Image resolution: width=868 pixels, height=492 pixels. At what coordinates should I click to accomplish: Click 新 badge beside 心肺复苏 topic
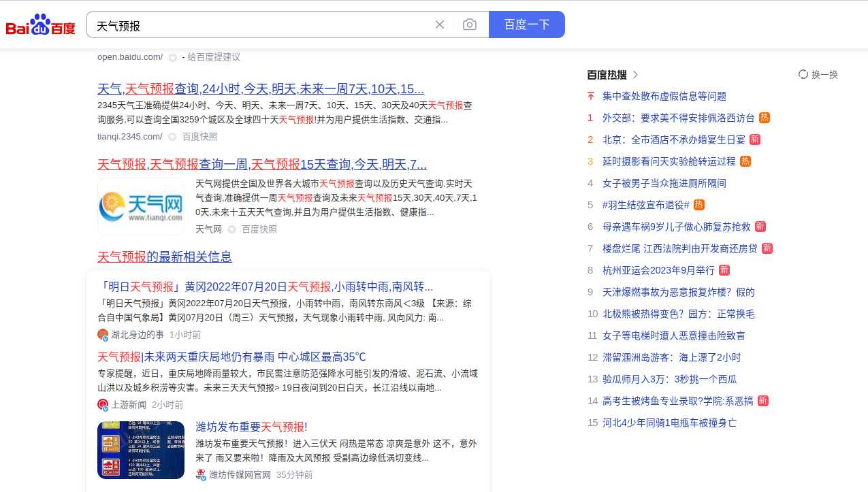click(760, 227)
